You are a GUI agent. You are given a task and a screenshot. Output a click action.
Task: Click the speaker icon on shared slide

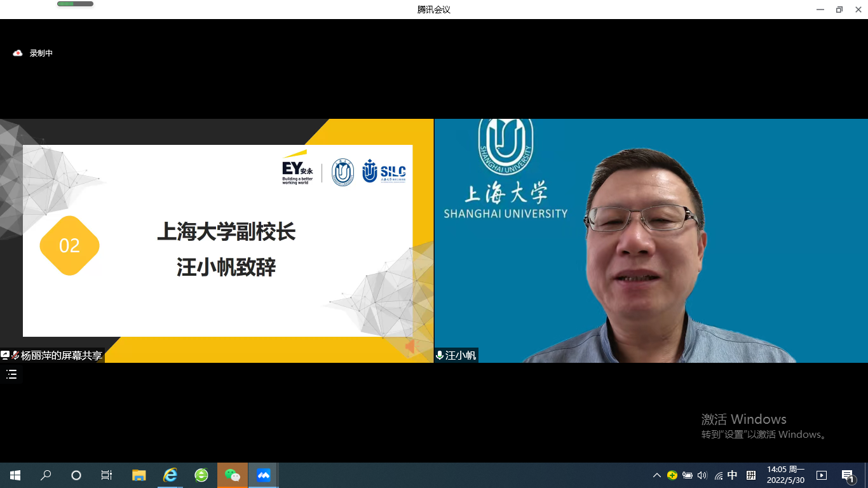pos(410,346)
